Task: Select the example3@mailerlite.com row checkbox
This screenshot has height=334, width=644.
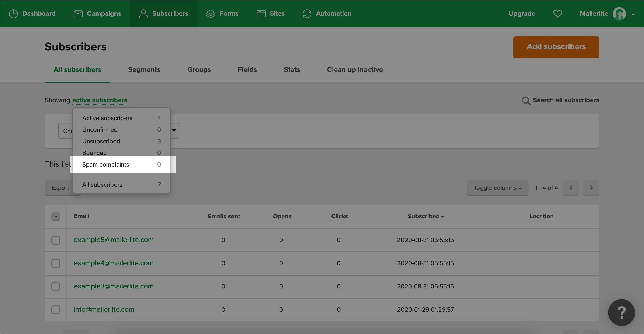Action: (x=56, y=287)
